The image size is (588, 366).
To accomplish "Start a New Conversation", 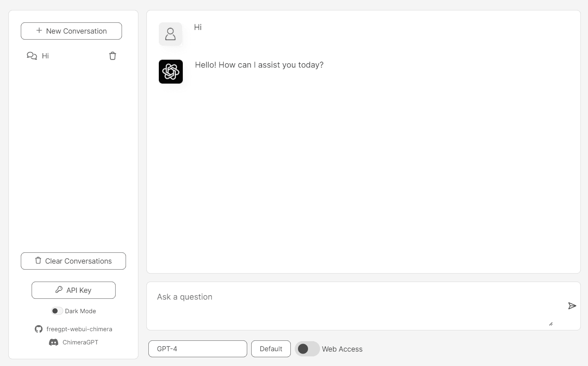I will point(71,31).
